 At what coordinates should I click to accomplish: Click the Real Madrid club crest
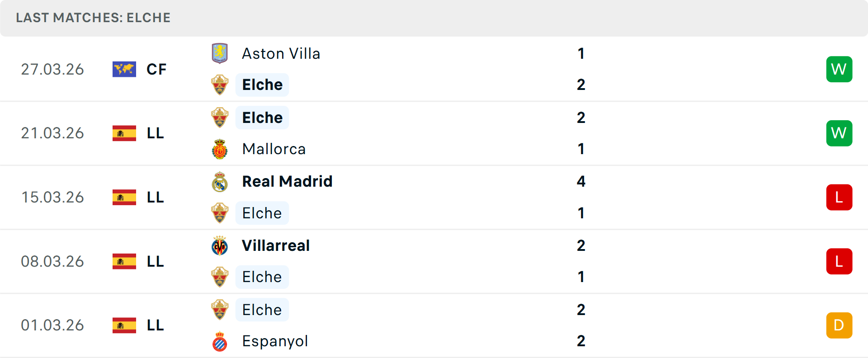(220, 182)
